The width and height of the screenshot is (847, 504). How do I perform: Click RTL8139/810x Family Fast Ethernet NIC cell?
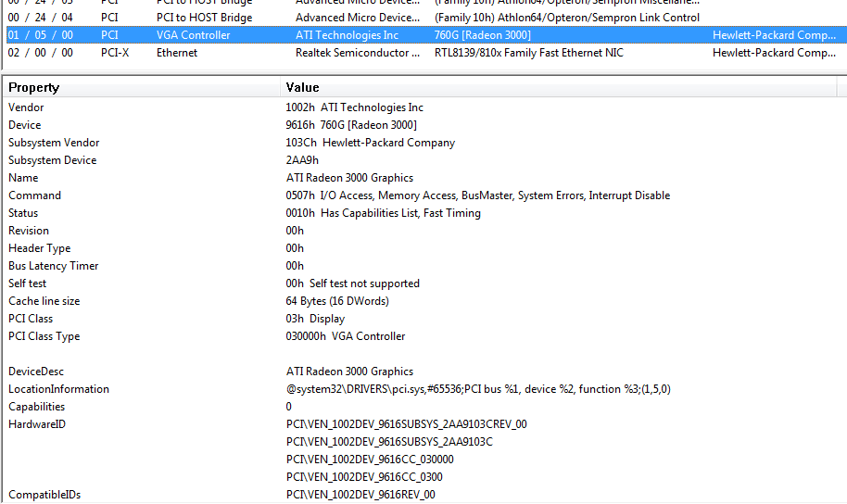click(529, 53)
